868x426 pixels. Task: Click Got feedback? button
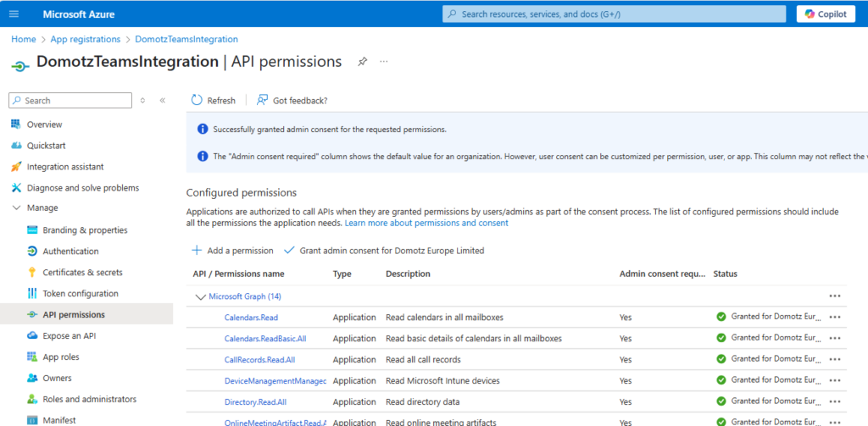coord(292,100)
